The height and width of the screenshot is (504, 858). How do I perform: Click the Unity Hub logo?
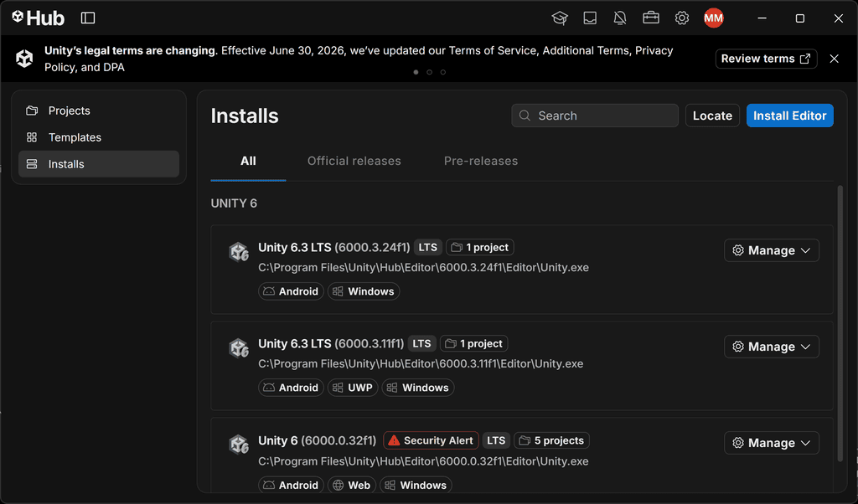[38, 18]
